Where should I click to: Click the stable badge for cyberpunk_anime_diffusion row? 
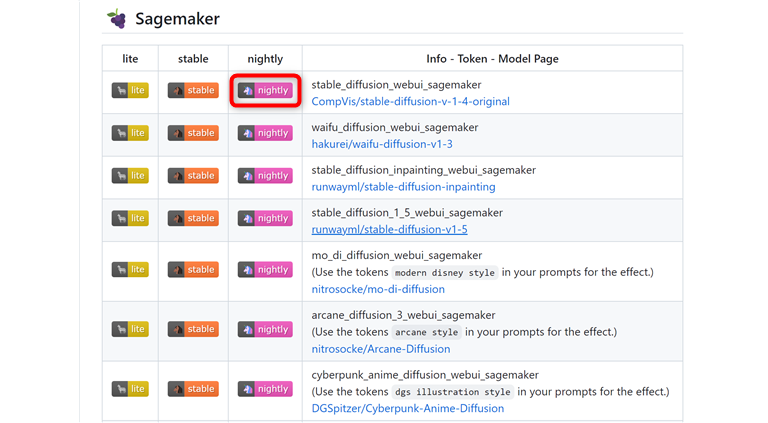pos(193,389)
